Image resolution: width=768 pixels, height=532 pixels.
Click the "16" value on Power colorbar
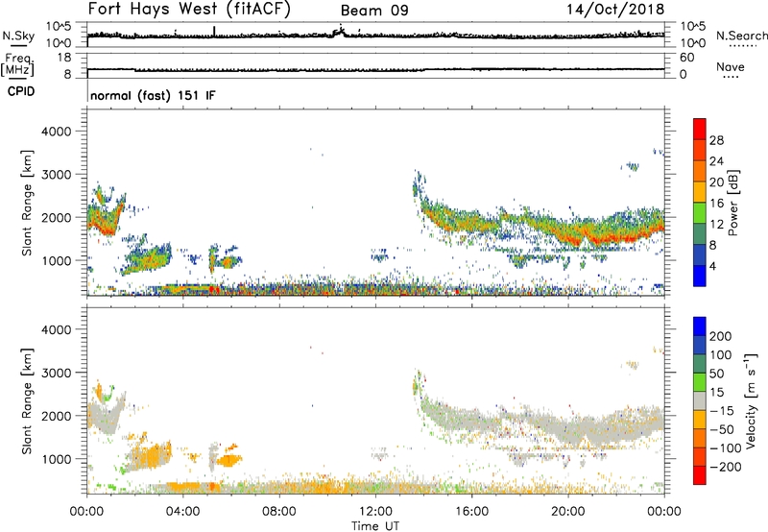point(716,204)
